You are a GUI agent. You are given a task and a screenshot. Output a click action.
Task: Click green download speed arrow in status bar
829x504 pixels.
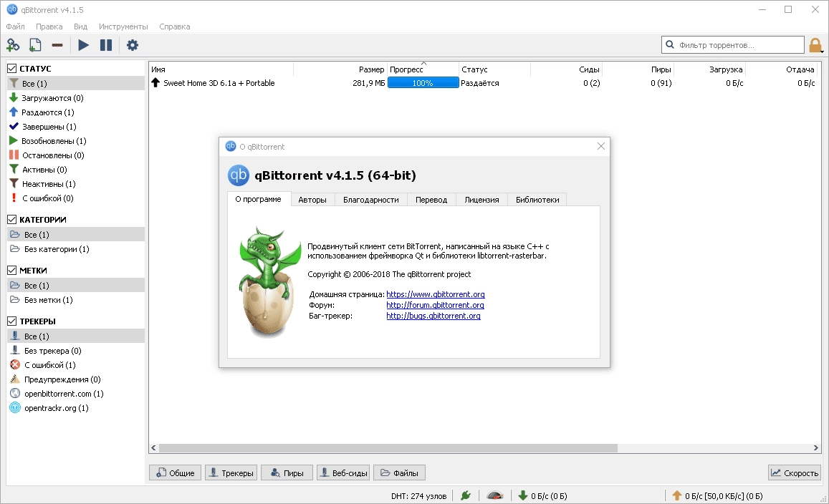522,495
